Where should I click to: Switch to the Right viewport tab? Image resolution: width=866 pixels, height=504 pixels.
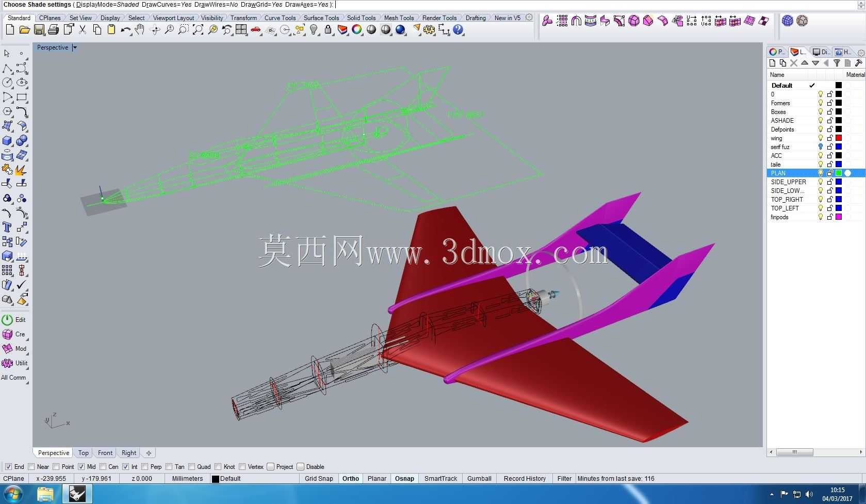129,453
